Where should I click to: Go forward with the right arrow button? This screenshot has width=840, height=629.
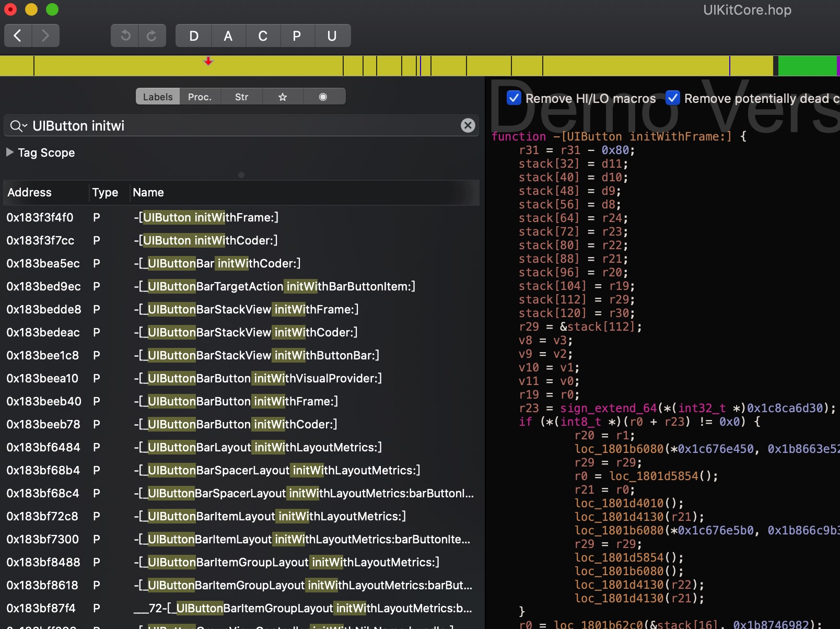pos(45,36)
